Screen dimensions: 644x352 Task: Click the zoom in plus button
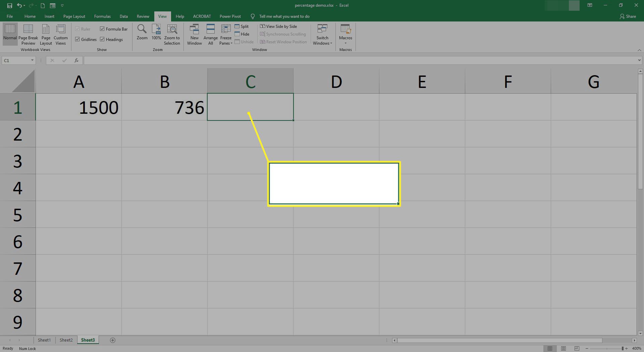626,349
